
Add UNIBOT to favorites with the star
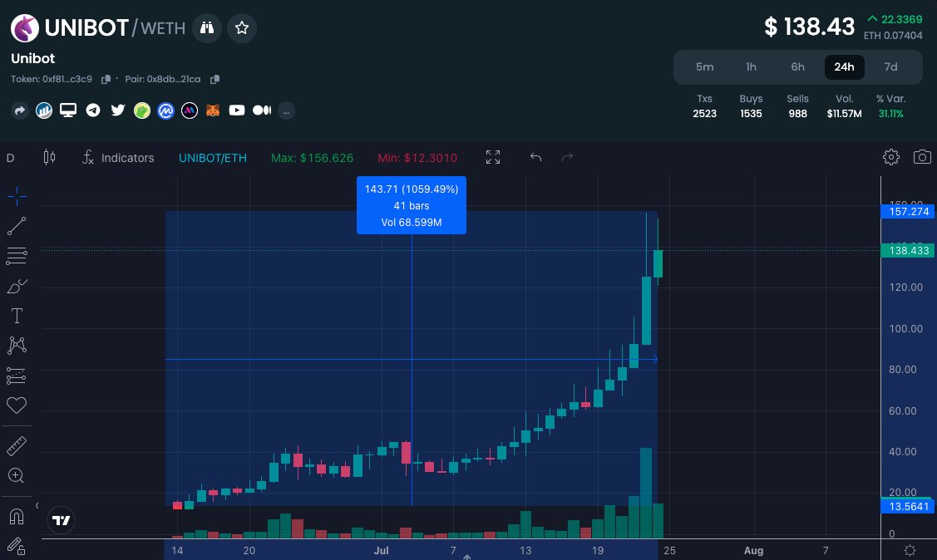coord(241,28)
